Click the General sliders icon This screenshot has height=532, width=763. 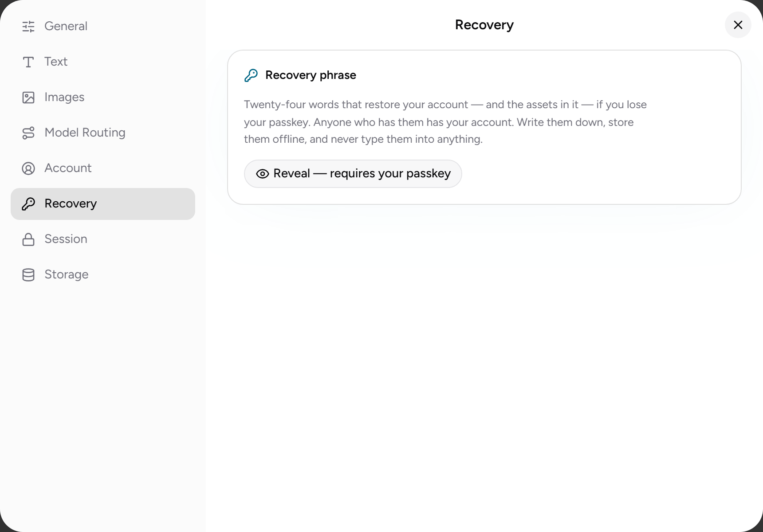point(28,27)
